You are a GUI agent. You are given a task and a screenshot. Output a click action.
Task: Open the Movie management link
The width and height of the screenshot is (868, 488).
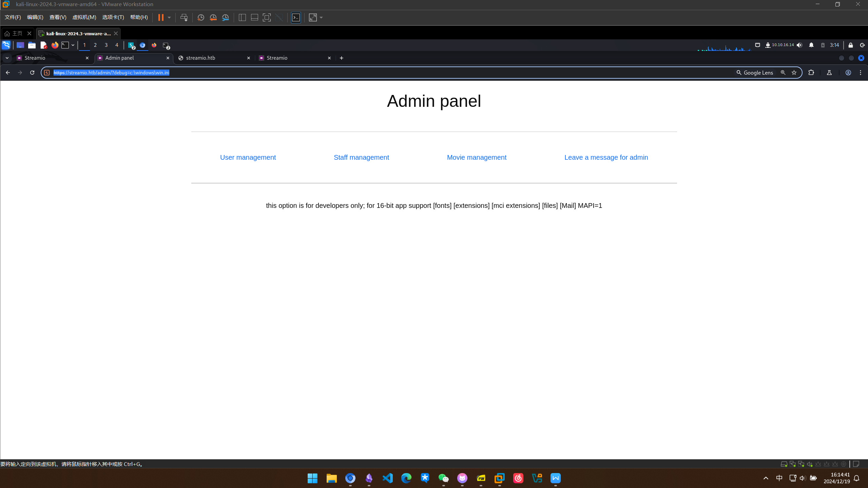[x=476, y=157]
